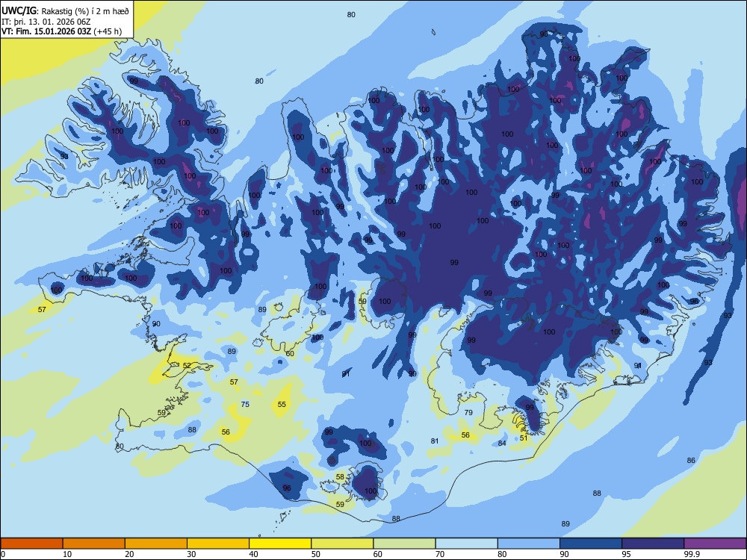Click the dark orange 0–10 legend swatch
Viewport: 747px width, 560px height.
pyautogui.click(x=31, y=544)
